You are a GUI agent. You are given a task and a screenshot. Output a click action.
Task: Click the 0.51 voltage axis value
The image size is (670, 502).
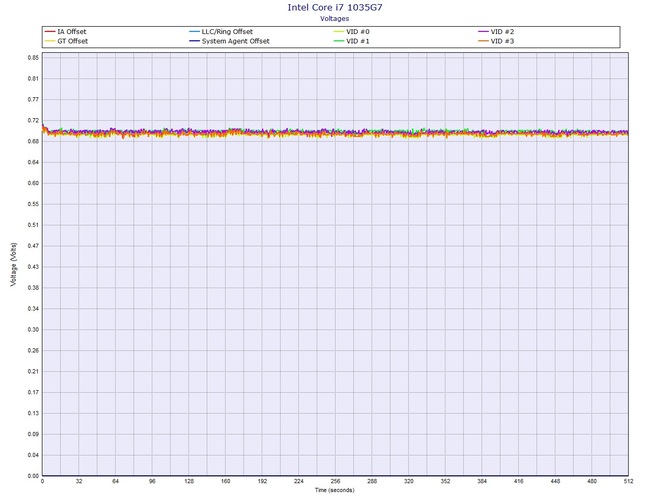(x=33, y=225)
